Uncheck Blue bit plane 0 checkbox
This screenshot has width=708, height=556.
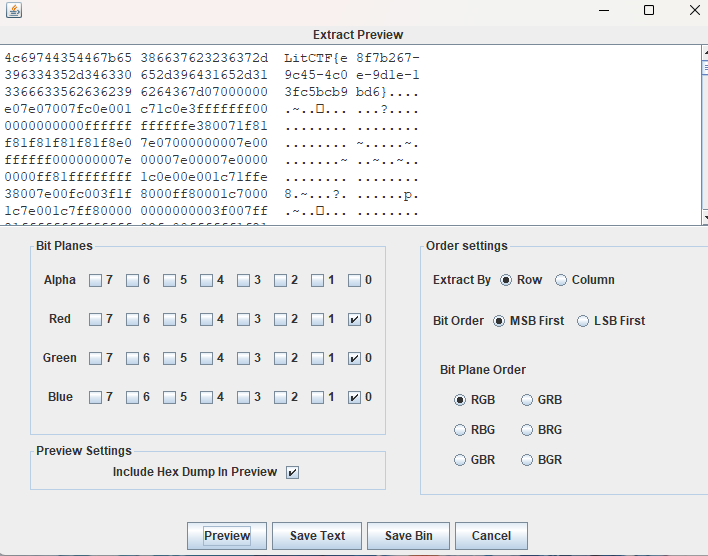(355, 397)
